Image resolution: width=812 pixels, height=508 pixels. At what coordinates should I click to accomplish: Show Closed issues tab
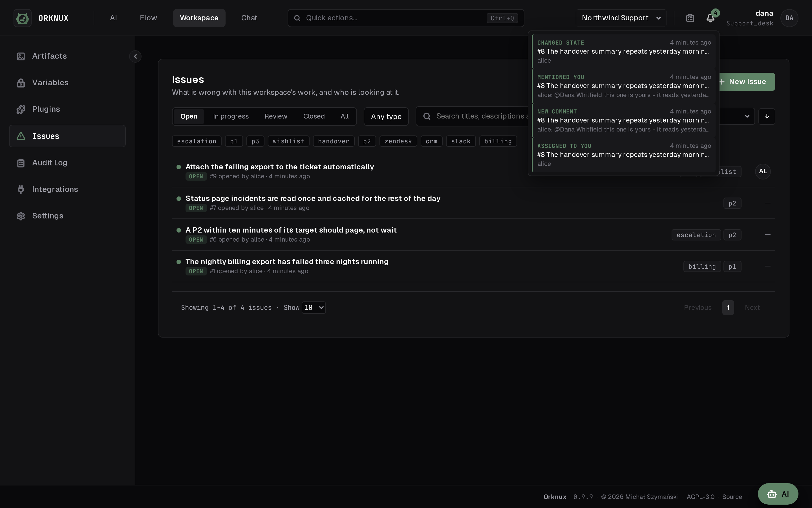click(314, 116)
